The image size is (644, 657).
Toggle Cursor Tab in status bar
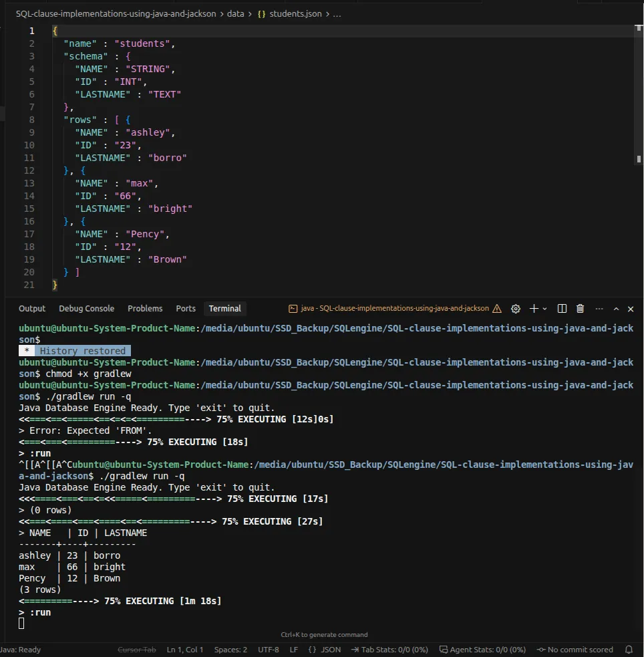[137, 650]
